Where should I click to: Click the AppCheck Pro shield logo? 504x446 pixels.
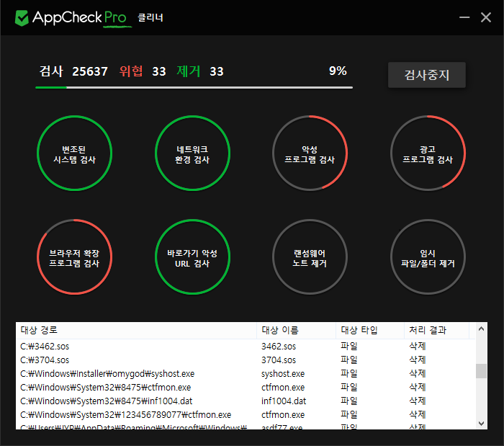click(x=22, y=17)
